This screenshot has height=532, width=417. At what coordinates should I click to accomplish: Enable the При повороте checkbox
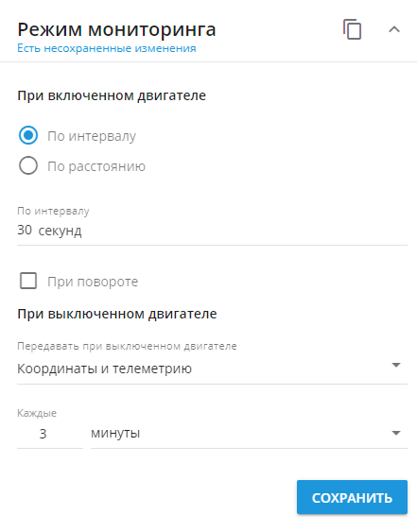[28, 281]
